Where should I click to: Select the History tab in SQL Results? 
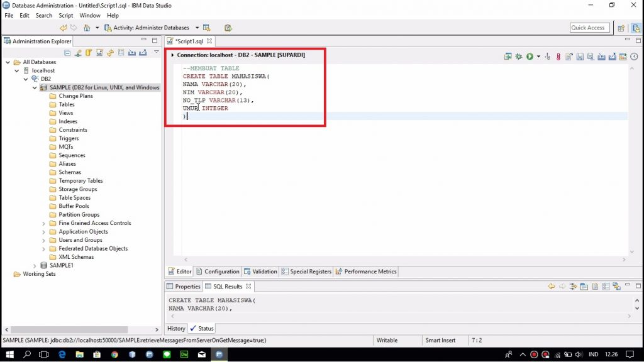tap(176, 328)
